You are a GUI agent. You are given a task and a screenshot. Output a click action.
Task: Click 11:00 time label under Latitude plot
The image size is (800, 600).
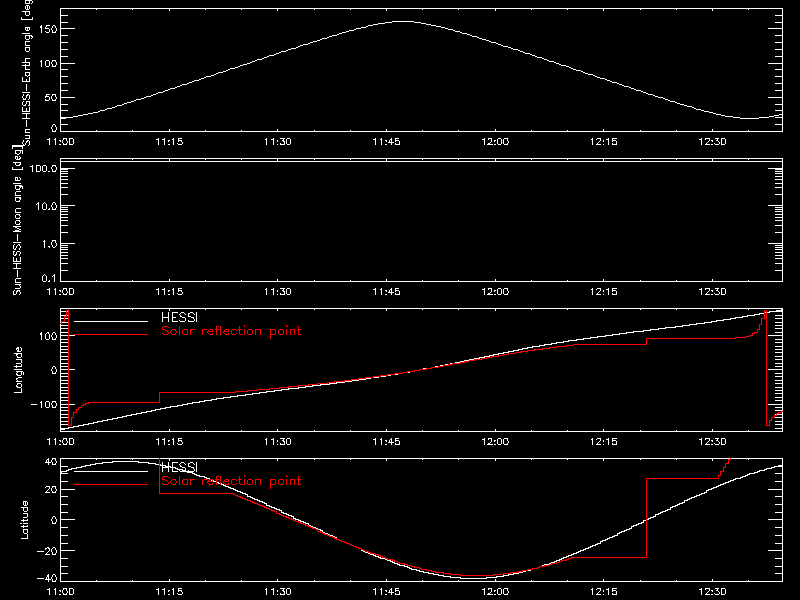(60, 592)
